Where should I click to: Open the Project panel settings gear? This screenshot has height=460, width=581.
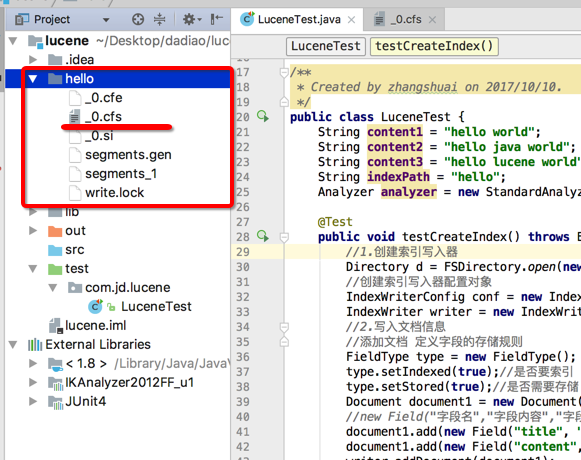click(192, 19)
